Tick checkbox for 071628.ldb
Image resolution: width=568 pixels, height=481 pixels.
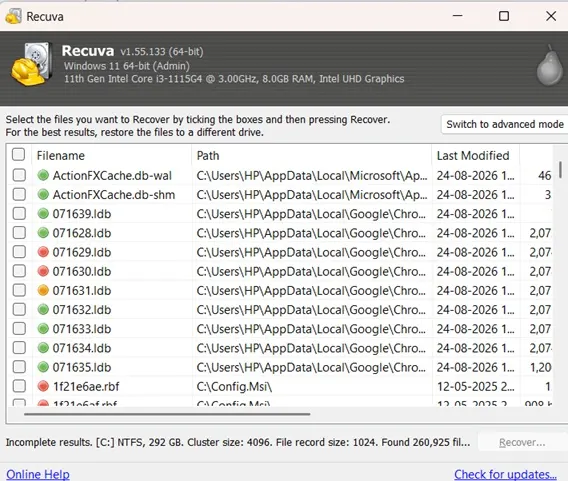click(x=19, y=233)
